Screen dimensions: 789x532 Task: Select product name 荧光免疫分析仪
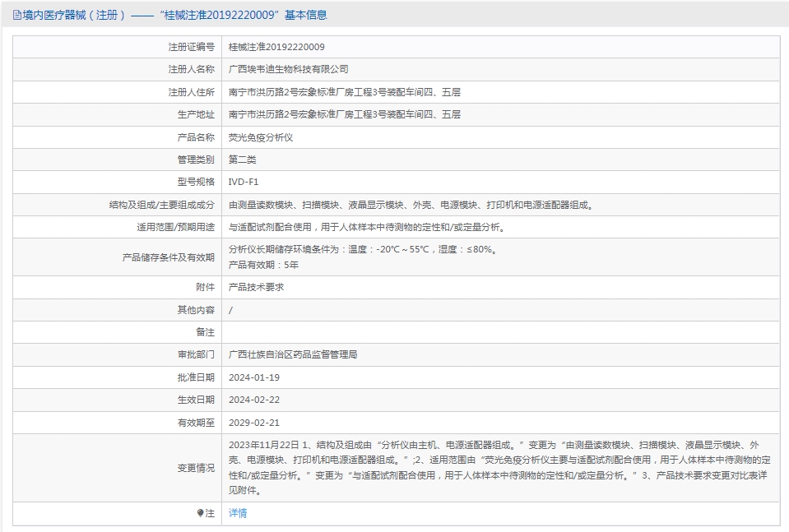pos(260,137)
